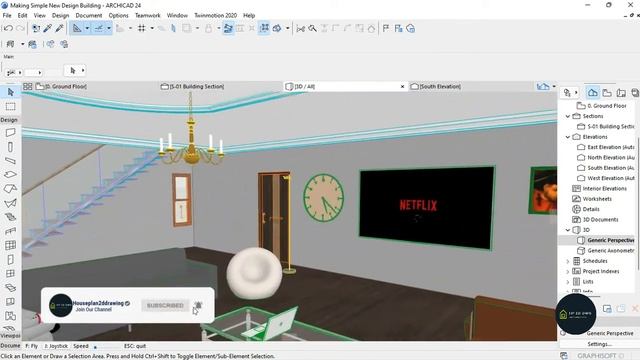The height and width of the screenshot is (360, 640).
Task: Select the Slab tool in the toolbox
Action: [x=11, y=175]
